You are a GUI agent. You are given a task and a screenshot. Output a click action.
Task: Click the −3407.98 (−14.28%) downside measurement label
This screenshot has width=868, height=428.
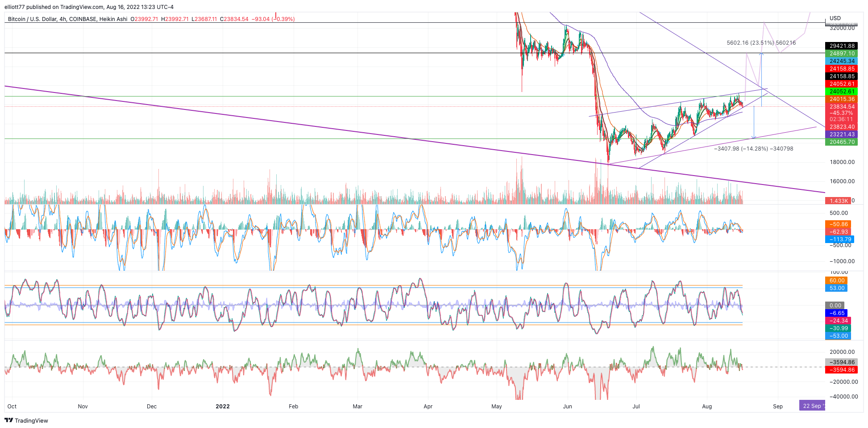[753, 149]
